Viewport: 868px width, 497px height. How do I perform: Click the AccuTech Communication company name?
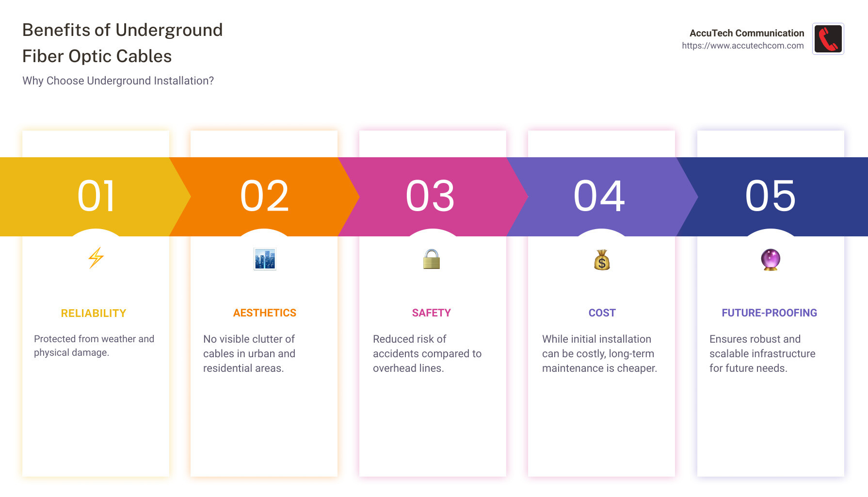point(747,33)
